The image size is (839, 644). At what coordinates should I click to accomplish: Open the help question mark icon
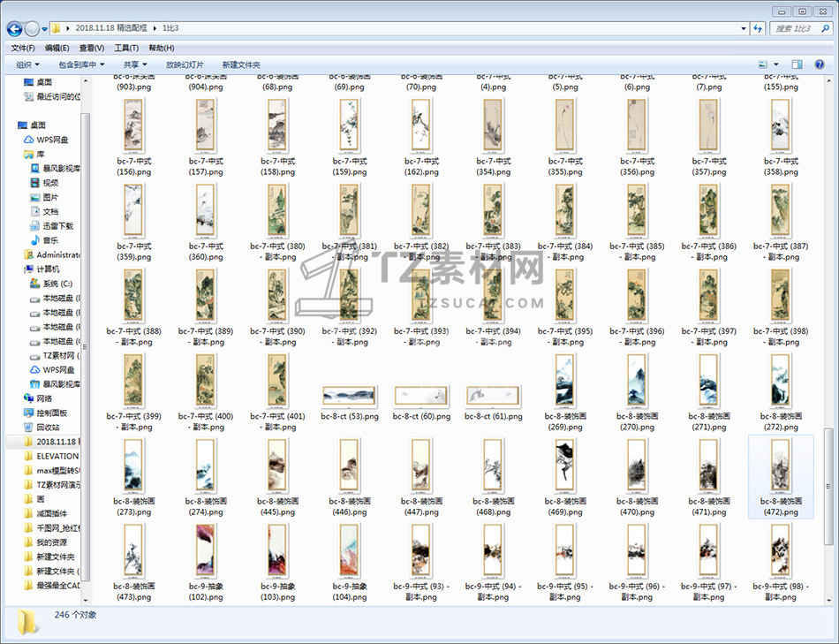pyautogui.click(x=820, y=64)
